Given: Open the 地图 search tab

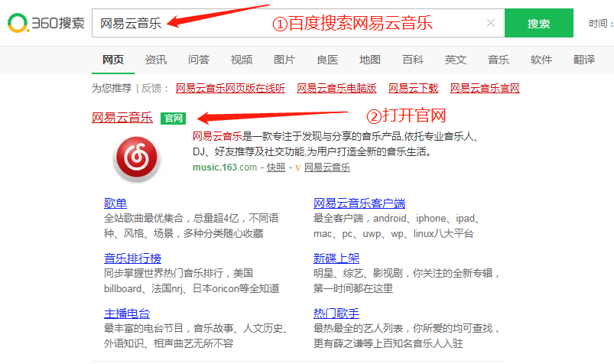Looking at the screenshot, I should (370, 60).
